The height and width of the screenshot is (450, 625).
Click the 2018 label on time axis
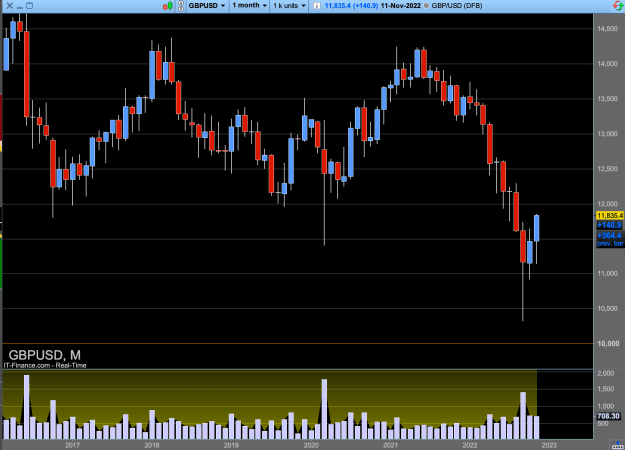click(x=152, y=445)
